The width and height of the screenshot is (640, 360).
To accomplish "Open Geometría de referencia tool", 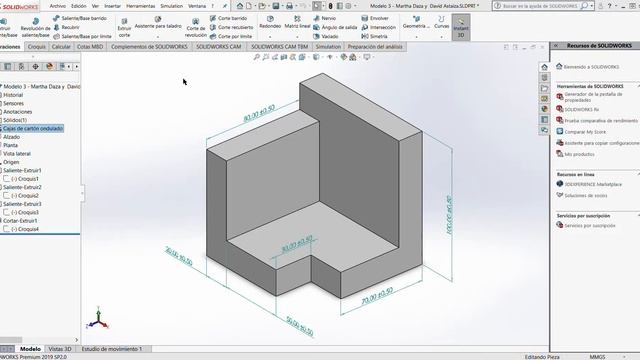I will [x=416, y=22].
